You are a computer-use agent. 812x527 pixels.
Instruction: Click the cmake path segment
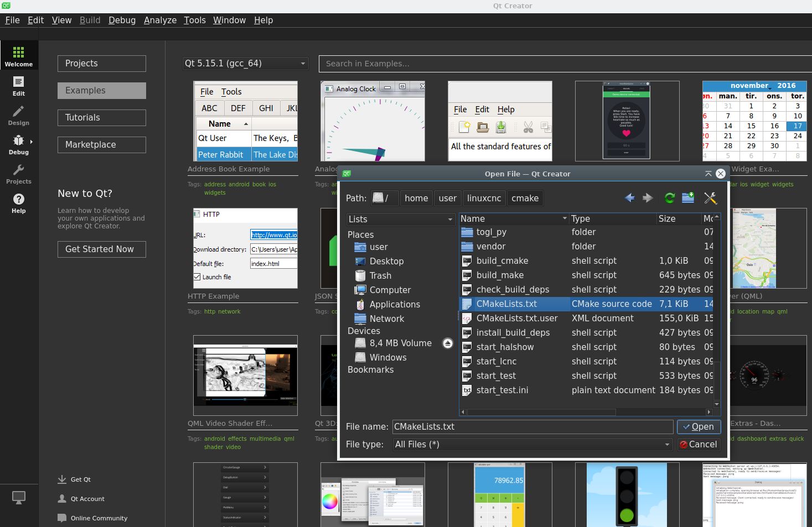[525, 198]
